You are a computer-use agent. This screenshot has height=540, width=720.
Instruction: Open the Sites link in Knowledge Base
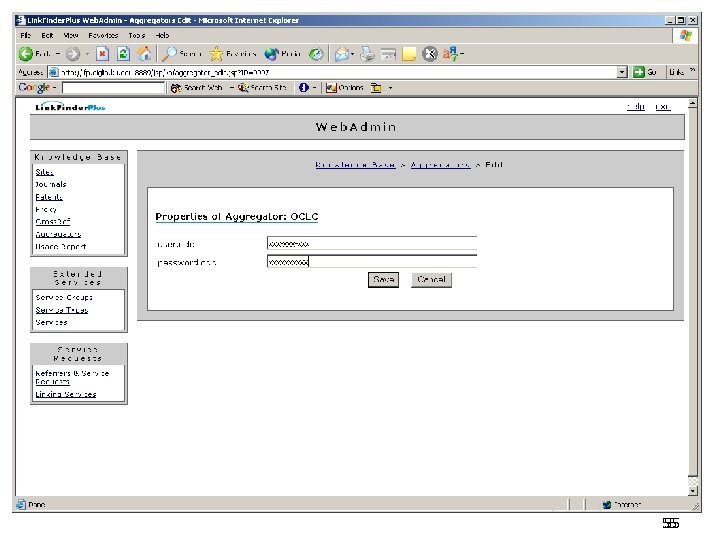[45, 172]
